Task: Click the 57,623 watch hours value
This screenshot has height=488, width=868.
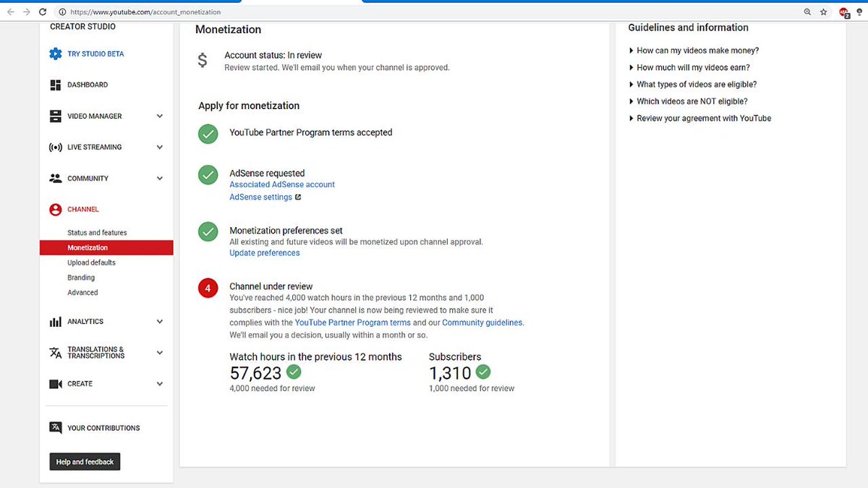Action: 255,373
